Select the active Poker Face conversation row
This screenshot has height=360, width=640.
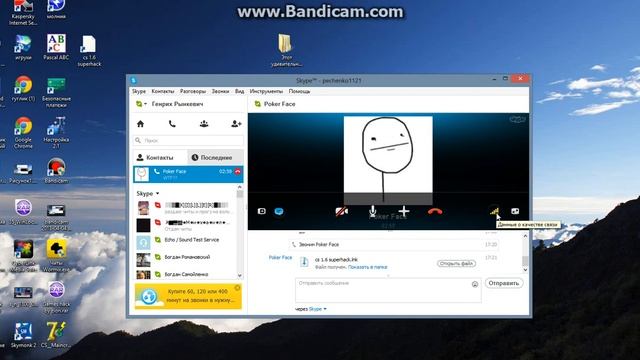click(x=188, y=174)
